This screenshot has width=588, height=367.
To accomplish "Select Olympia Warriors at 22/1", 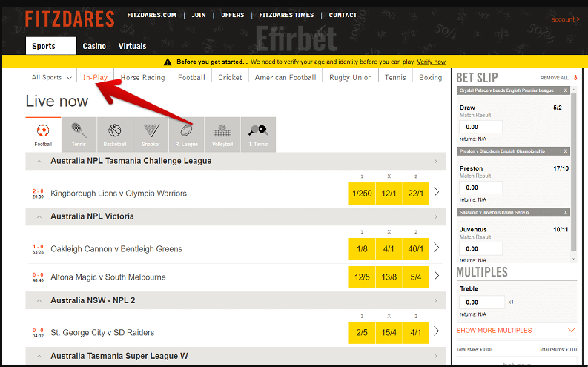I will tap(416, 194).
